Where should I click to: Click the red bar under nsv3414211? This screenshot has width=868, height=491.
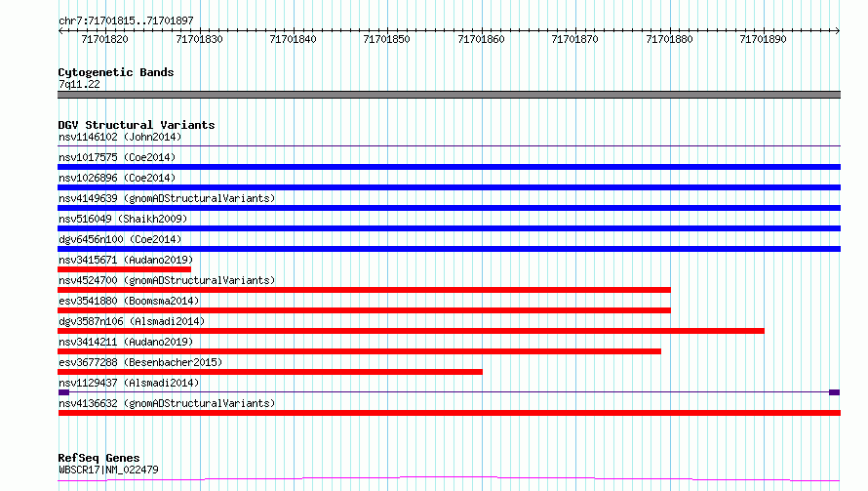tap(359, 351)
